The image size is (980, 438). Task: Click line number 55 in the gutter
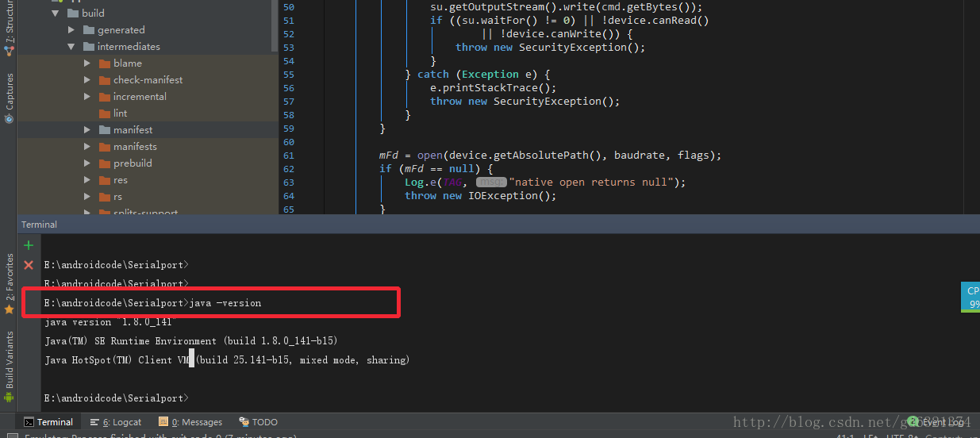coord(288,75)
